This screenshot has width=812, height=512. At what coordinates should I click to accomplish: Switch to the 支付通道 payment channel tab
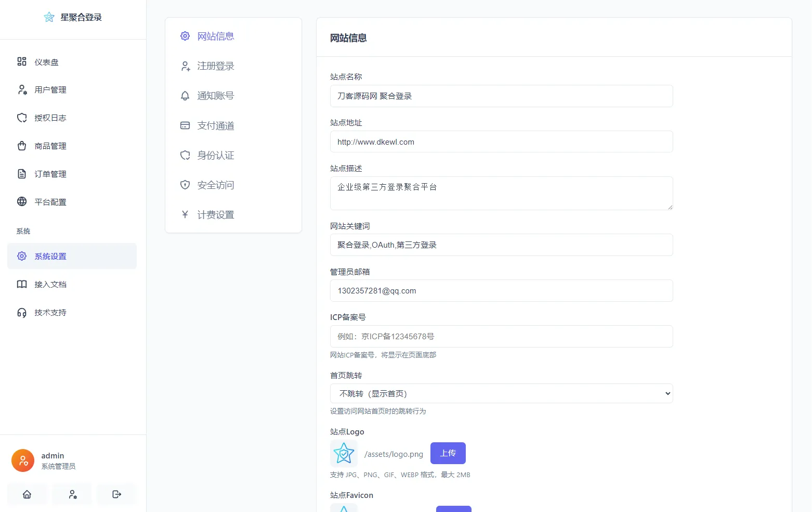tap(216, 125)
